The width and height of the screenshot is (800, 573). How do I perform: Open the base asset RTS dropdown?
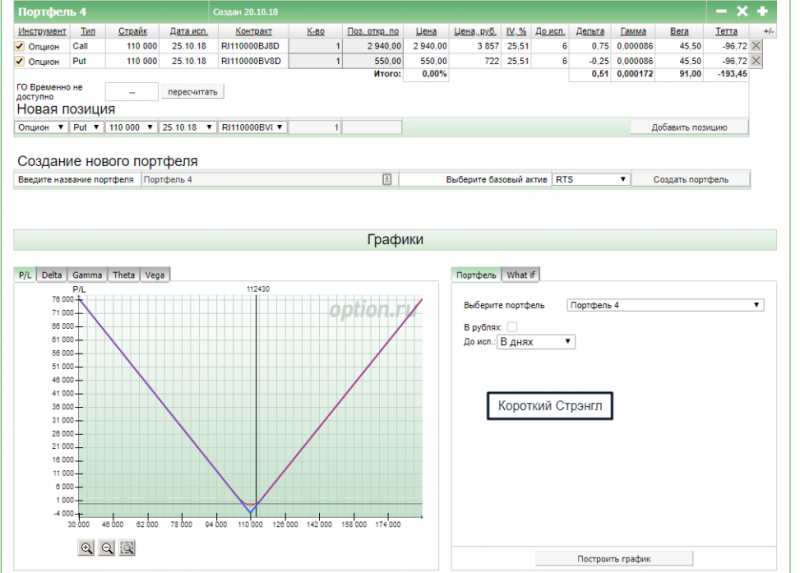point(591,180)
